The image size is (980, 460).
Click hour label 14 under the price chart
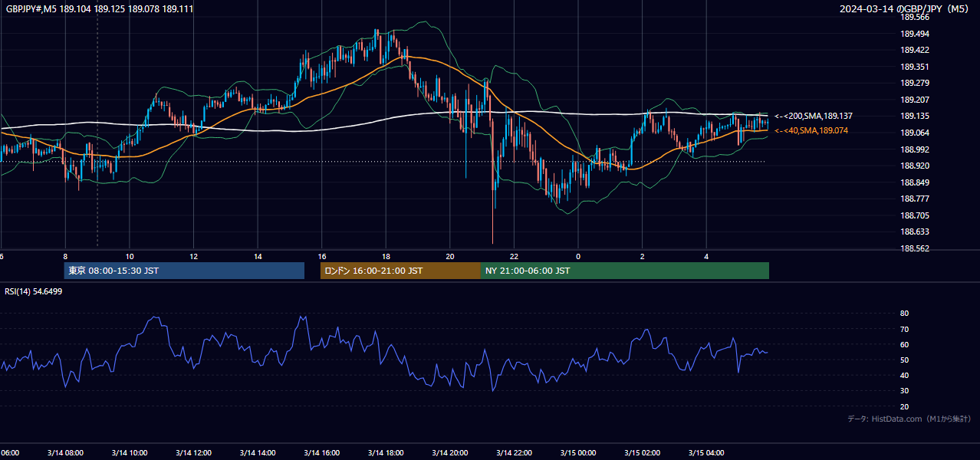tap(258, 256)
